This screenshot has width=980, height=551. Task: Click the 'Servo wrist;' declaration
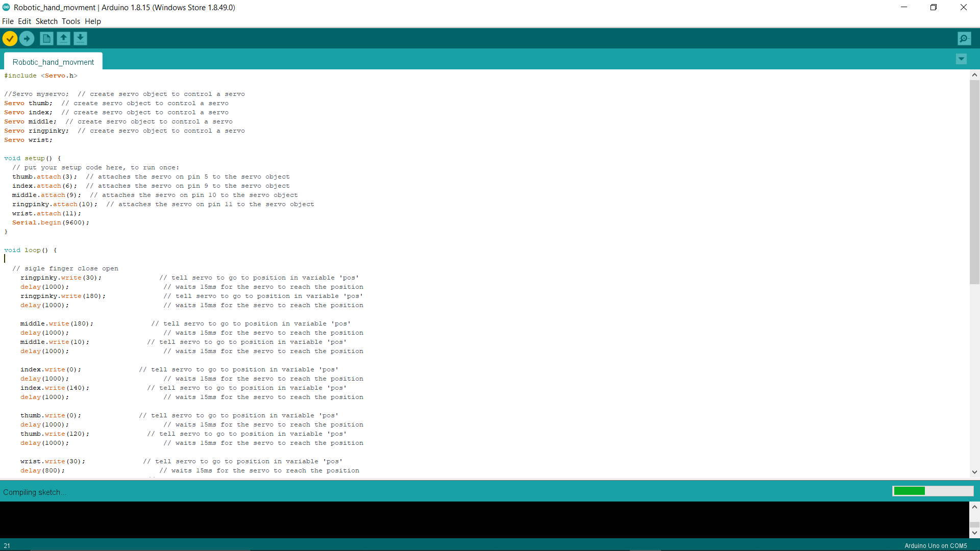(x=28, y=140)
